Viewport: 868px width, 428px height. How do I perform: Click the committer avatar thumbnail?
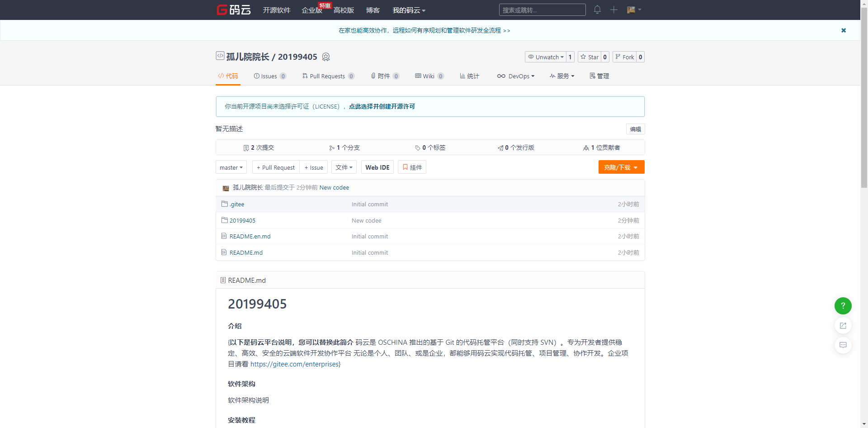tap(226, 188)
